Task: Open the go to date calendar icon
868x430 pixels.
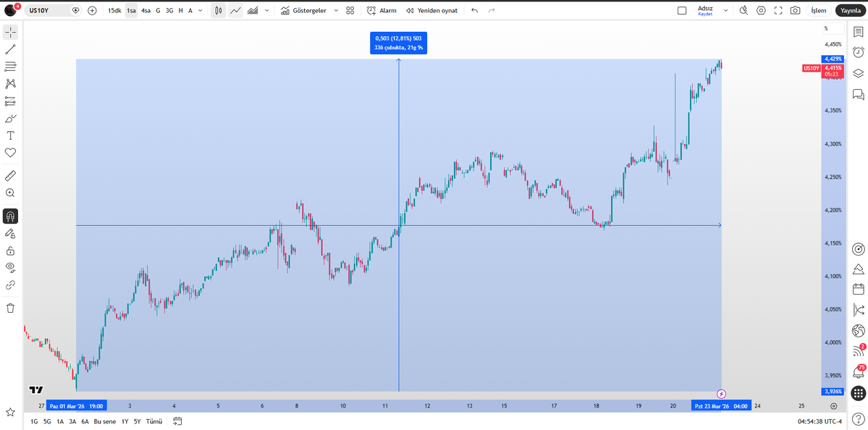Action: click(x=177, y=421)
